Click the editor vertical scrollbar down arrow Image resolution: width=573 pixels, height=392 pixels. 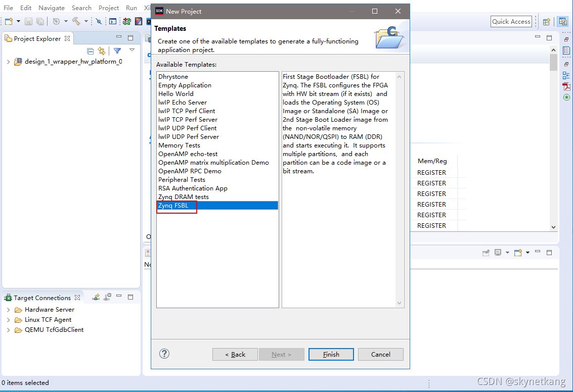click(554, 227)
